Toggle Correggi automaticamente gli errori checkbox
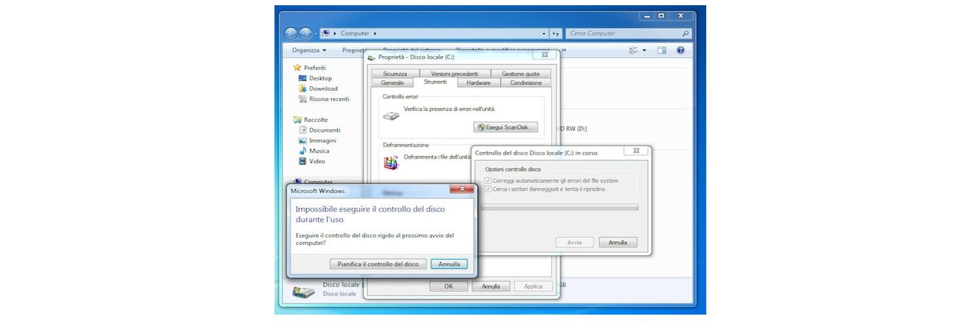 [487, 181]
